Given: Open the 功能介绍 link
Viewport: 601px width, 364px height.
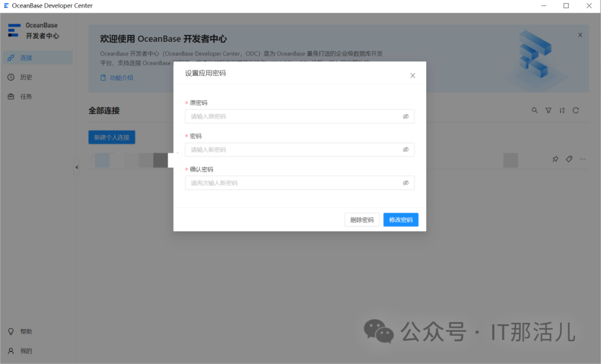Looking at the screenshot, I should coord(117,78).
